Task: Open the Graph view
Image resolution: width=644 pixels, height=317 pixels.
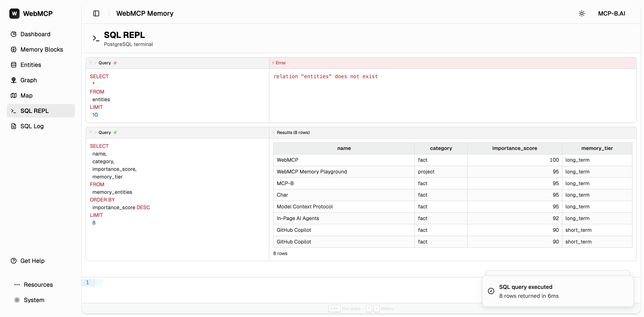Action: 41,80
